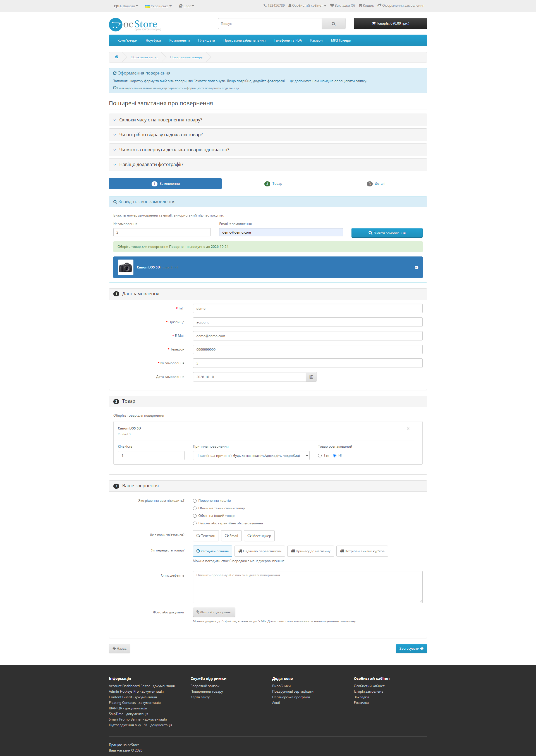Open Оформлення замовлення checkout link
536x756 pixels.
coord(401,6)
